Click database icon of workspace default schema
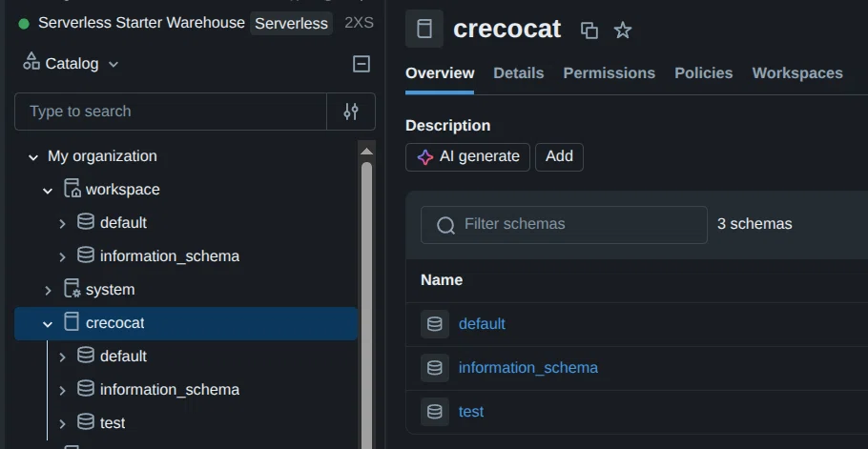 (85, 222)
